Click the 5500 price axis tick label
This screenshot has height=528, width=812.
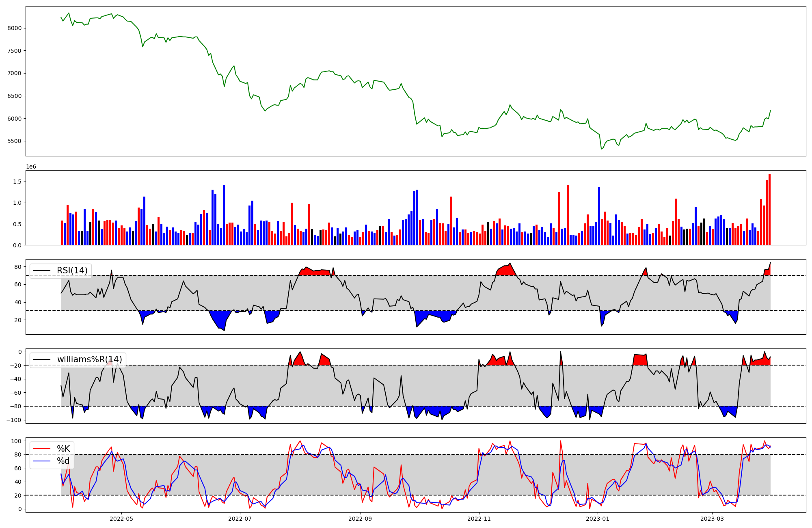coord(14,141)
